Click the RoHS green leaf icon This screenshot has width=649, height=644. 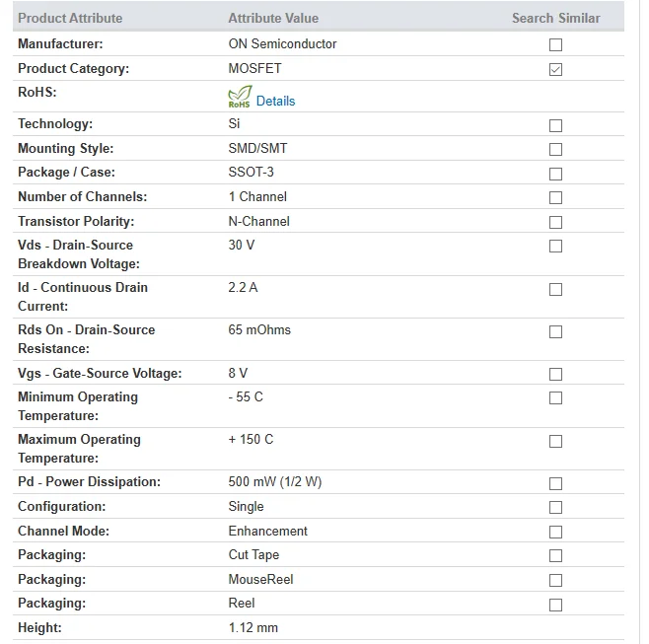click(x=240, y=97)
